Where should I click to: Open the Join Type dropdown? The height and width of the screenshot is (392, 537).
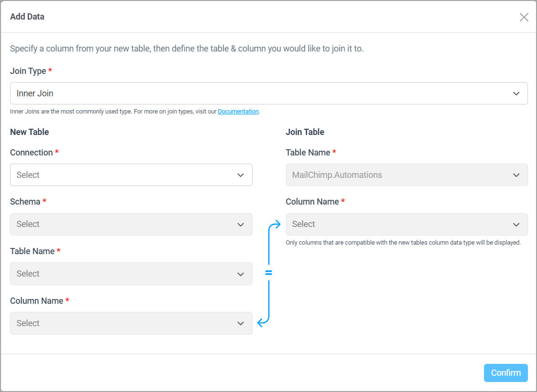click(x=269, y=93)
